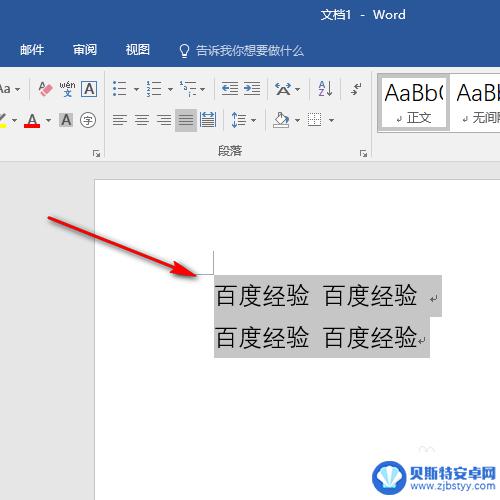The height and width of the screenshot is (500, 500).
Task: Open borders dropdown arrow
Action: coord(331,120)
